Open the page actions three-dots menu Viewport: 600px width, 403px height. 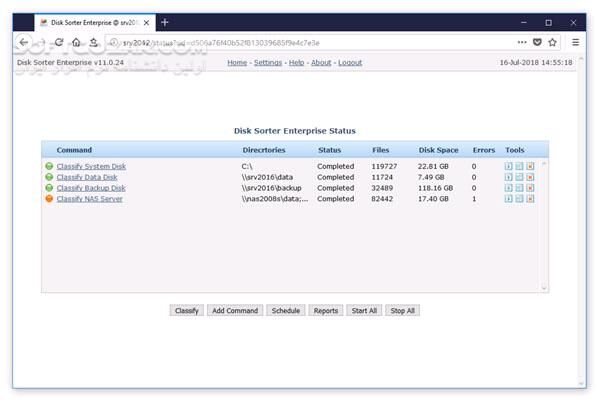click(x=522, y=42)
